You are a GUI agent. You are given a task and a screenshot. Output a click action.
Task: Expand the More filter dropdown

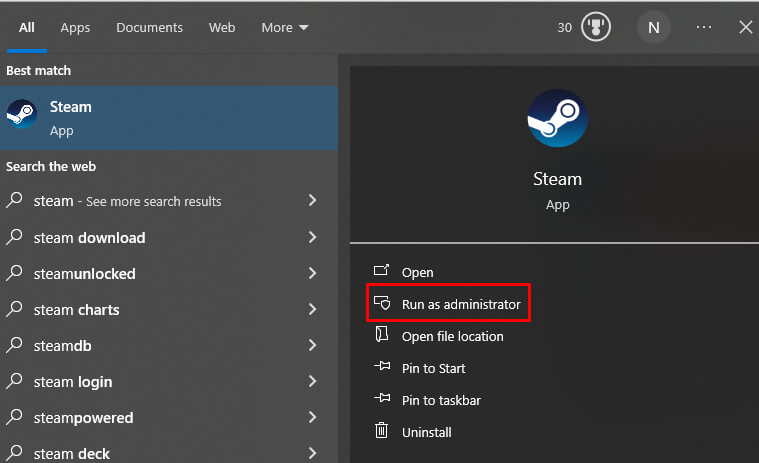(x=285, y=28)
